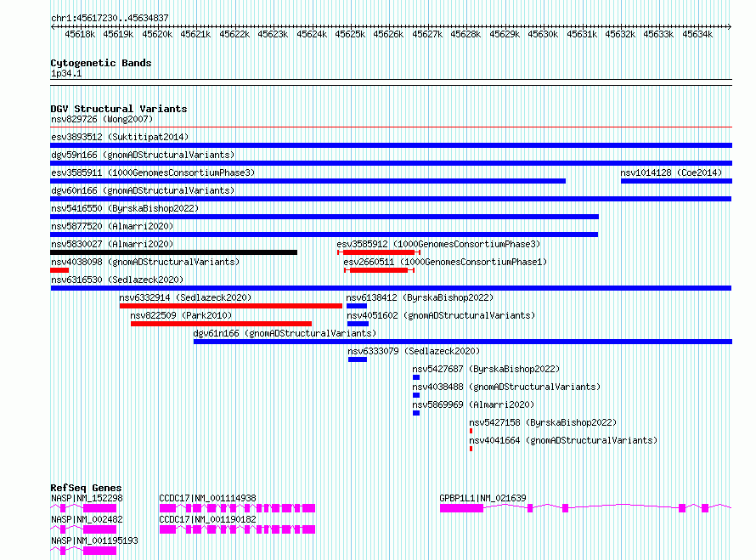Click nsv4041664 (gnomADStructuralVariants) label
Screen dimensions: 756x560
click(x=563, y=440)
